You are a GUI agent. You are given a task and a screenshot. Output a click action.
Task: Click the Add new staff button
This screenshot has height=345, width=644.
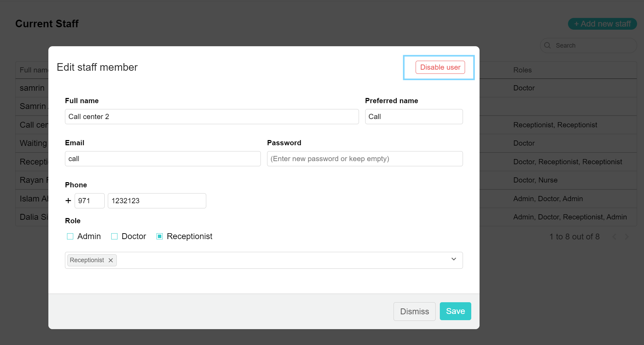pos(602,24)
